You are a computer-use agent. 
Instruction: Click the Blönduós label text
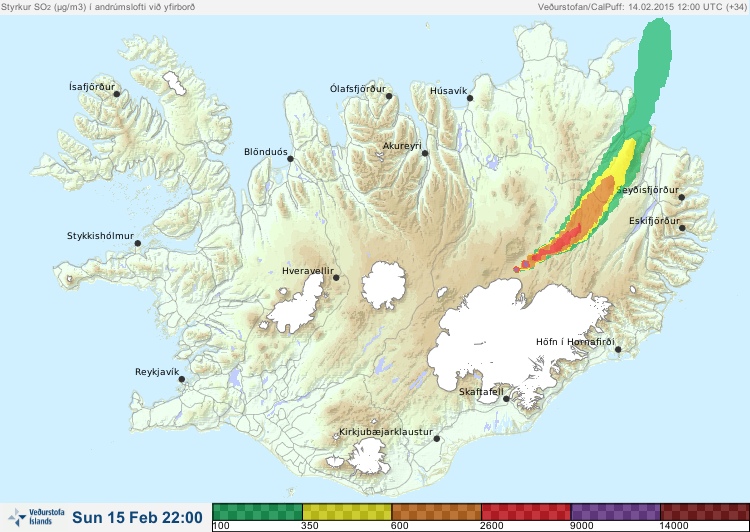point(265,152)
